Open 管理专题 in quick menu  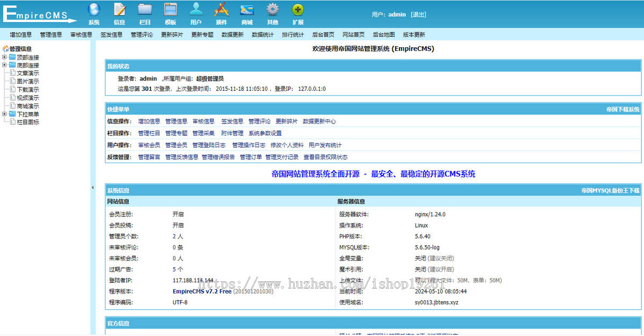pyautogui.click(x=177, y=133)
